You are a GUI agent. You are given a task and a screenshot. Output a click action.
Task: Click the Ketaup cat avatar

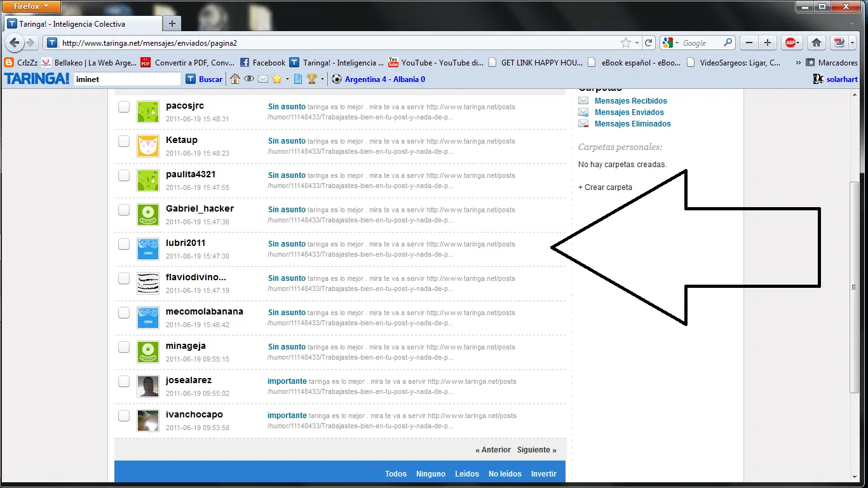coord(148,146)
